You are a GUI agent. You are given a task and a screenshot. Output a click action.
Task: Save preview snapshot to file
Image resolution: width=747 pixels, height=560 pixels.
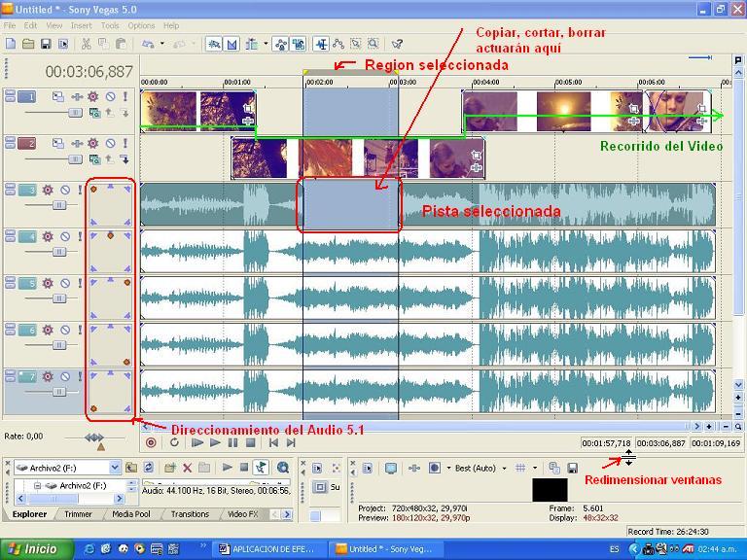(x=573, y=468)
